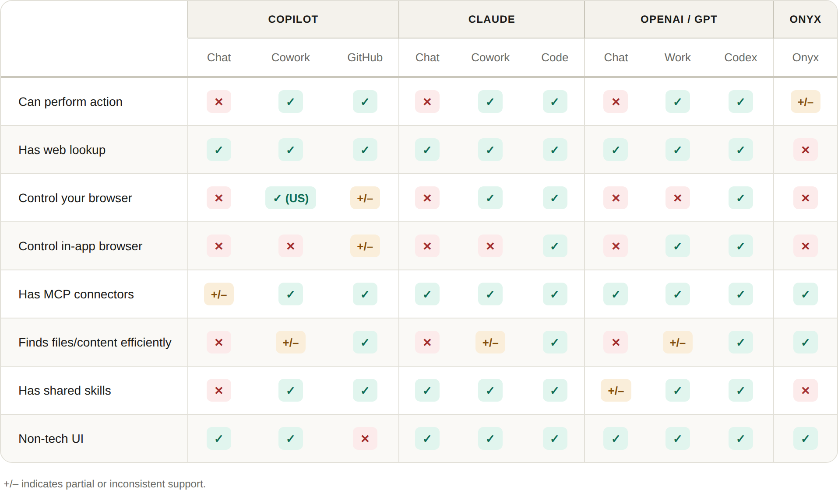Click the red X for Onyx web lookup
The height and width of the screenshot is (504, 838).
[x=805, y=150]
